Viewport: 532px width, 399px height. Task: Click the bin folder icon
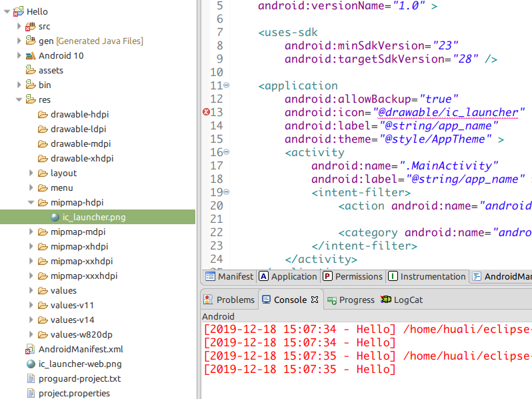[31, 85]
